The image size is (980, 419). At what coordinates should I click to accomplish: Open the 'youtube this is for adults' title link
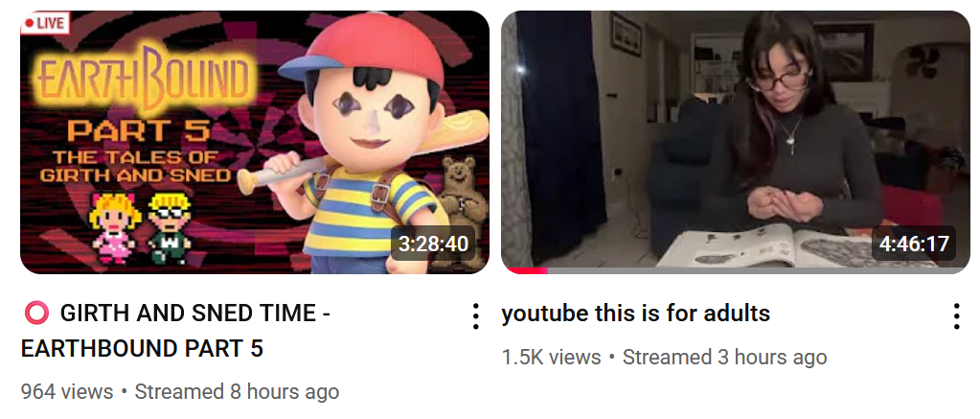(636, 314)
